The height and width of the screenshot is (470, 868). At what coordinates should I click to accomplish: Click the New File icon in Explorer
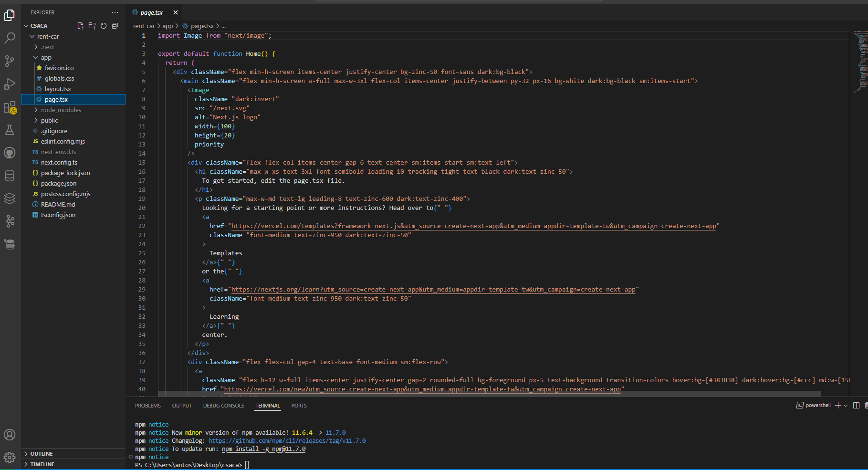coord(81,26)
